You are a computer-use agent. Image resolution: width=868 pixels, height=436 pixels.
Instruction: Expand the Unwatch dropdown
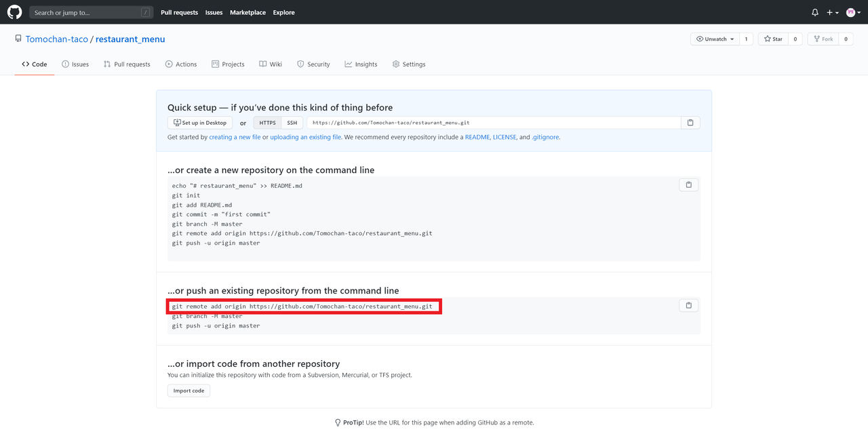715,39
